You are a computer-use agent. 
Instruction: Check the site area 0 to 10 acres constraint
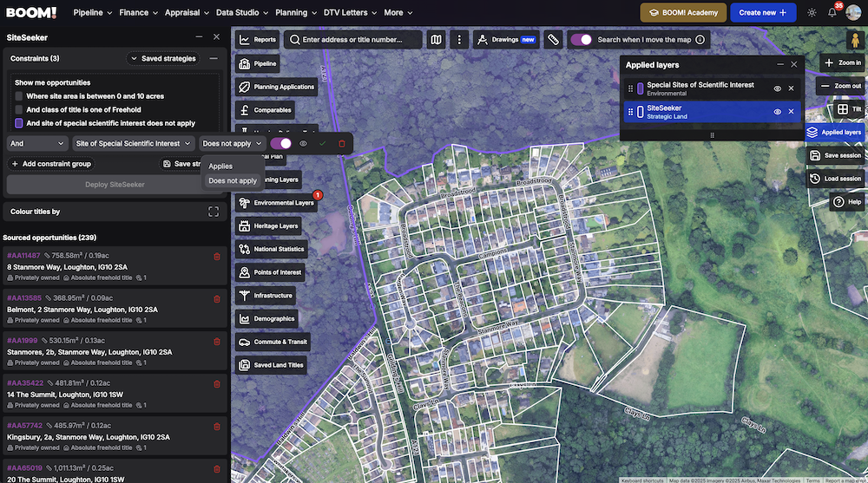click(x=19, y=96)
